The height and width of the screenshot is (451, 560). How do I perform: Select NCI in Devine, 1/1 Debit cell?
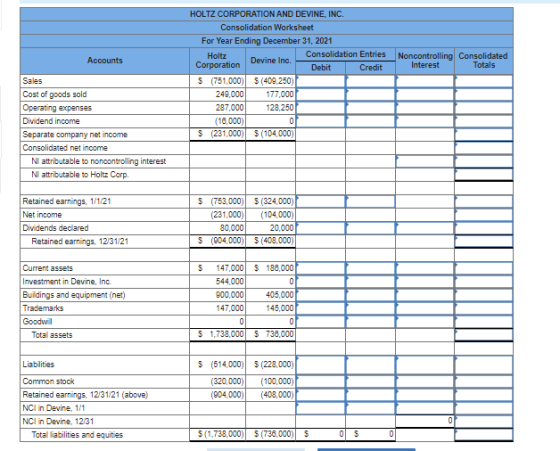[321, 408]
